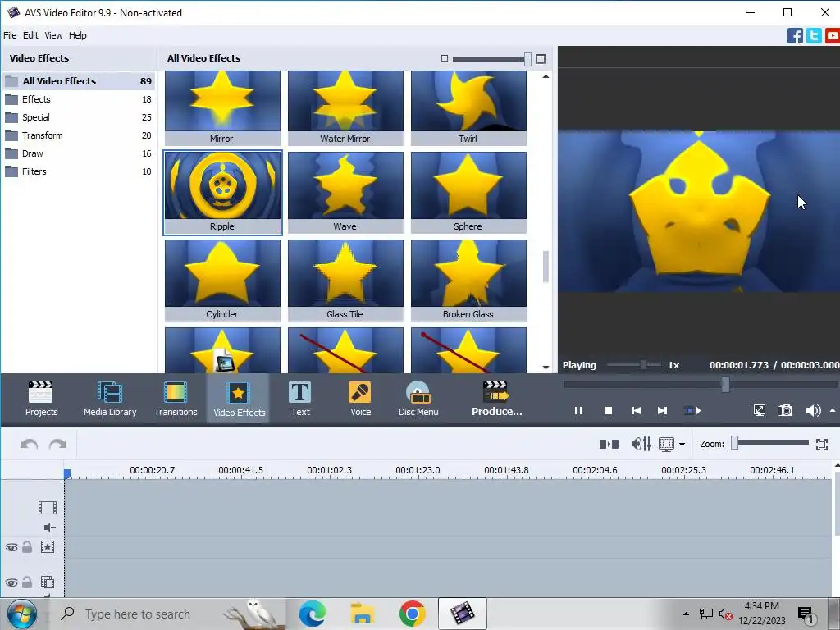Open the audio mixer icon

pyautogui.click(x=641, y=444)
